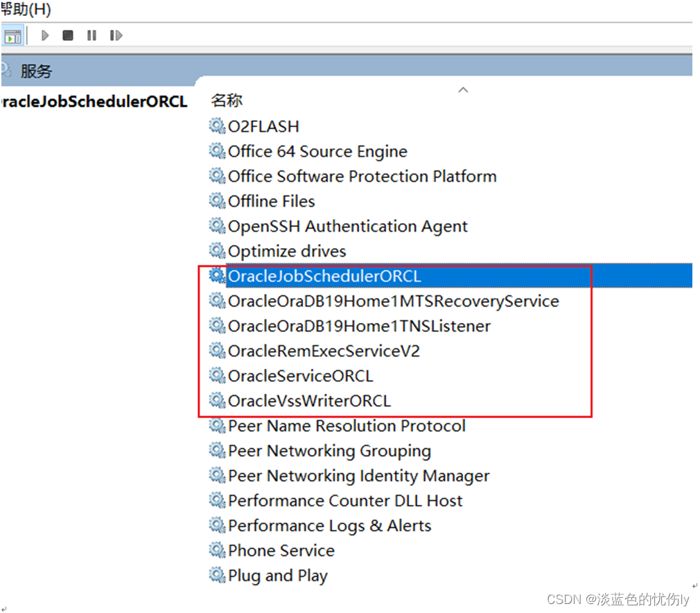
Task: Click gear icon beside OracleOraDB19Home1MTSRecoveryService
Action: pyautogui.click(x=218, y=301)
